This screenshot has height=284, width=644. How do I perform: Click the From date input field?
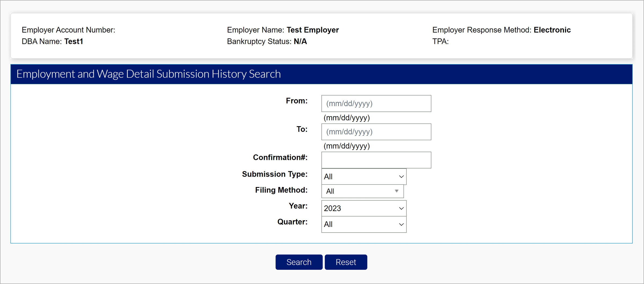pyautogui.click(x=376, y=103)
